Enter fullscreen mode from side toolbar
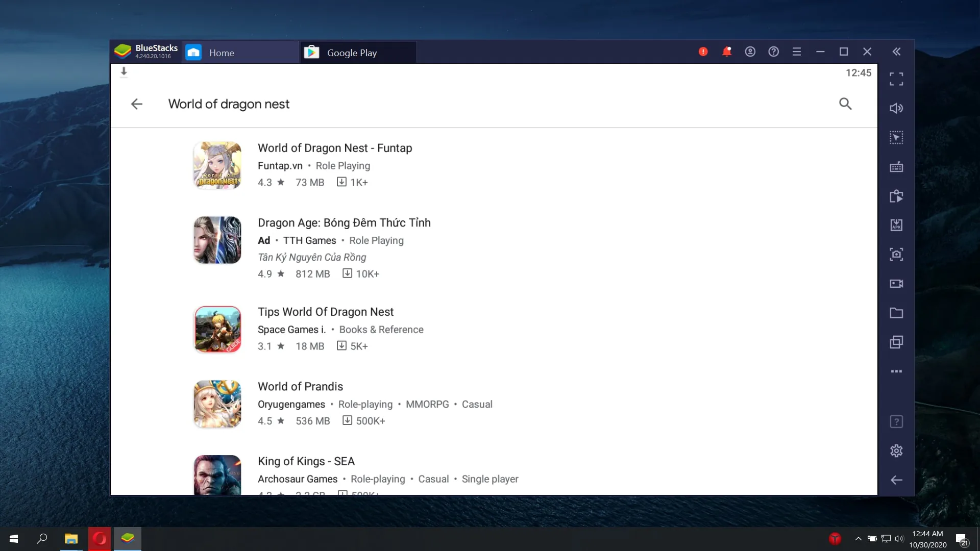 tap(896, 79)
